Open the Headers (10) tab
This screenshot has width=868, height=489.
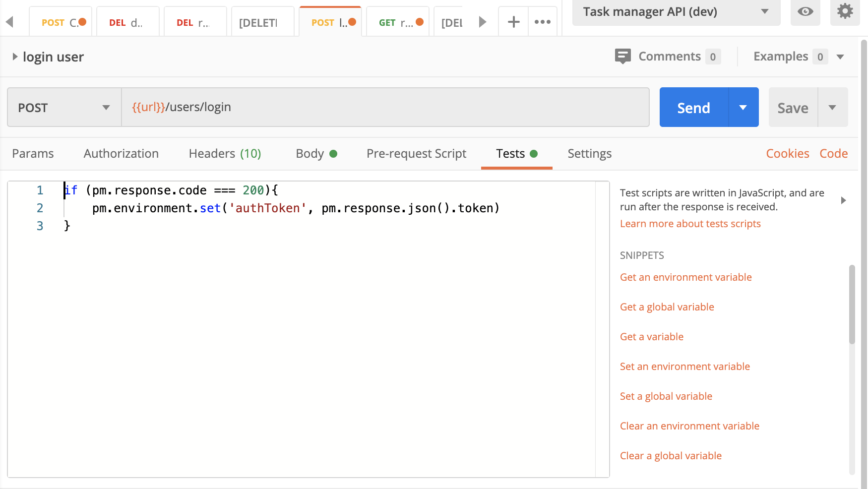(x=225, y=154)
